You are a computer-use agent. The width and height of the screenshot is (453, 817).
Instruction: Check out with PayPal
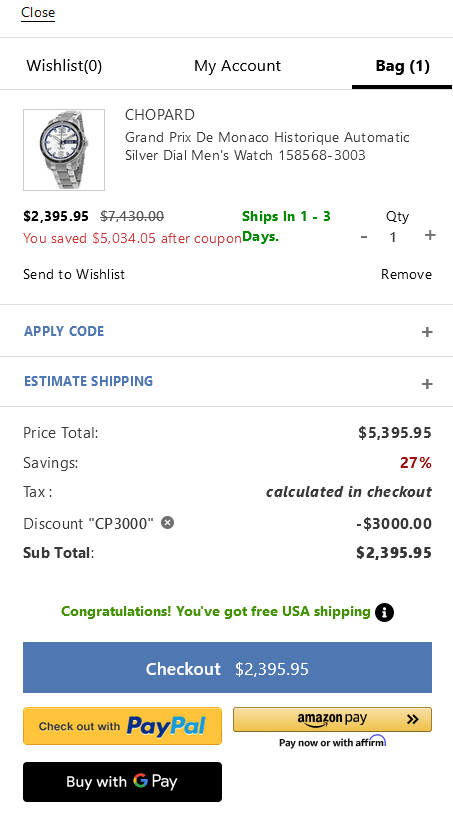pyautogui.click(x=123, y=726)
